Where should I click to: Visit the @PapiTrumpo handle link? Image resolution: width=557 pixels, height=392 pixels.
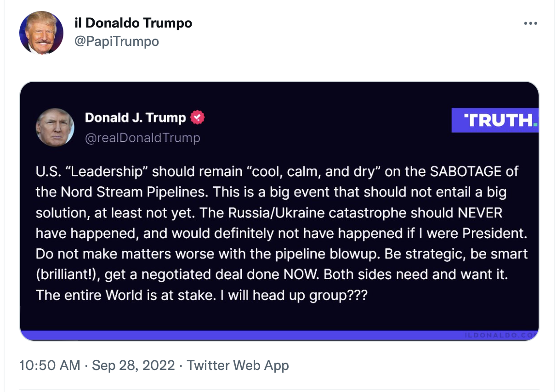[116, 42]
